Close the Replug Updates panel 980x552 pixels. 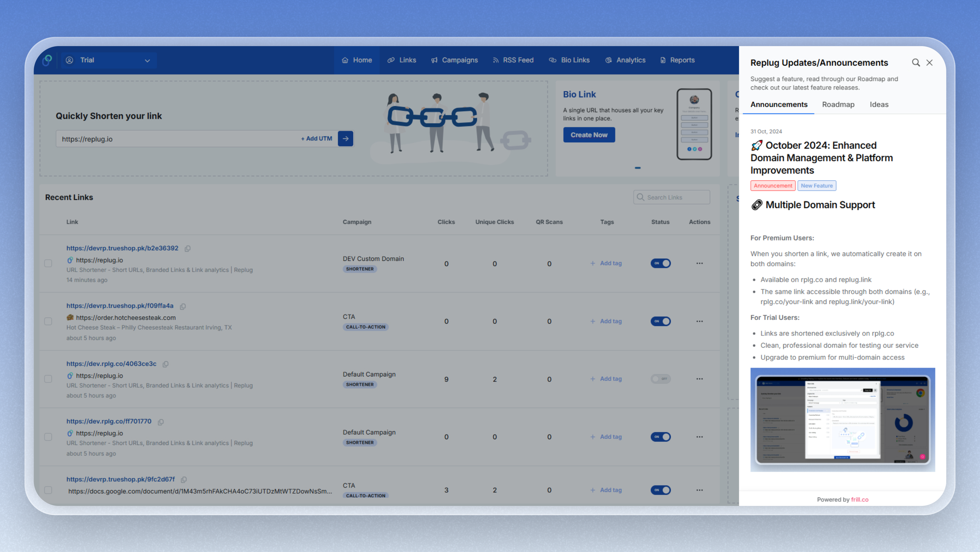pyautogui.click(x=929, y=63)
